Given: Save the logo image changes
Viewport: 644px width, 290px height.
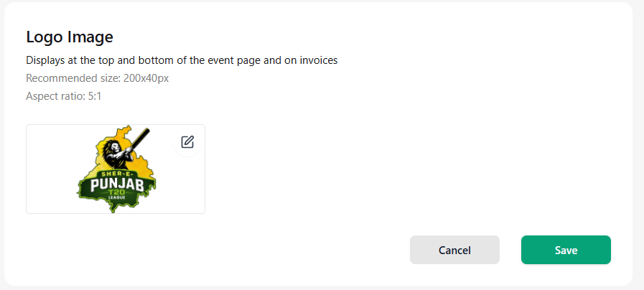Looking at the screenshot, I should pos(566,250).
